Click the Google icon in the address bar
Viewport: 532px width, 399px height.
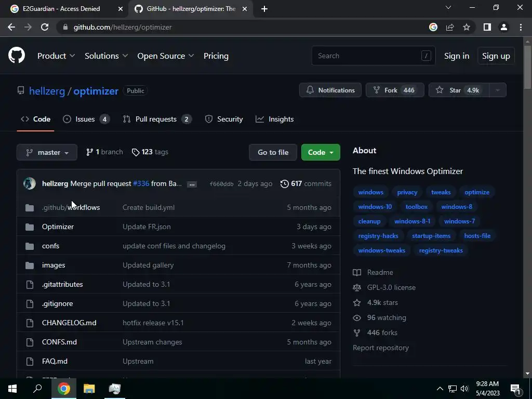tap(433, 27)
